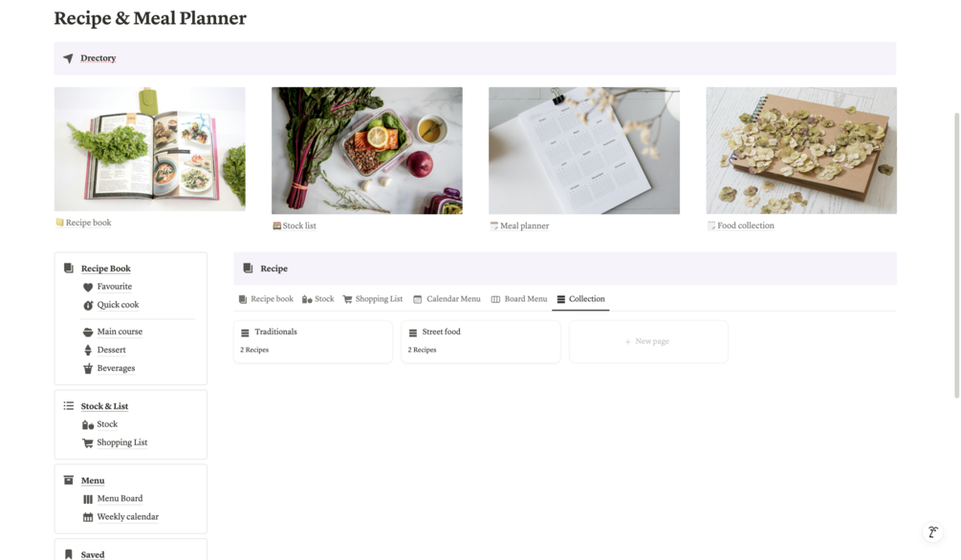961x560 pixels.
Task: Click the ice cream icon beside Dessert
Action: 88,351
